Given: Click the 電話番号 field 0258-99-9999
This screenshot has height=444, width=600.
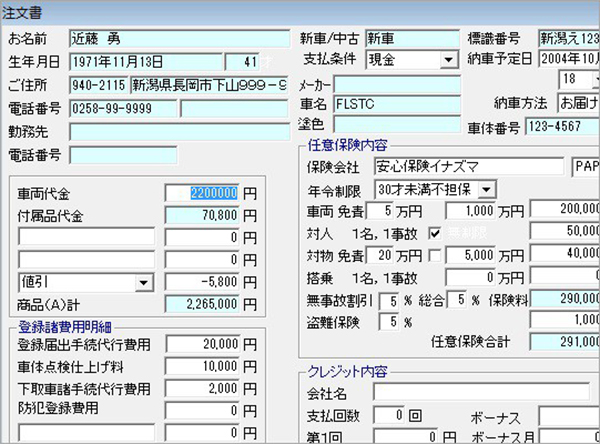Looking at the screenshot, I should [x=123, y=109].
